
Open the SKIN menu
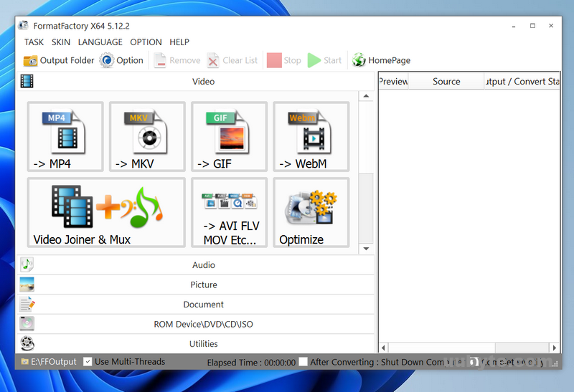[61, 42]
